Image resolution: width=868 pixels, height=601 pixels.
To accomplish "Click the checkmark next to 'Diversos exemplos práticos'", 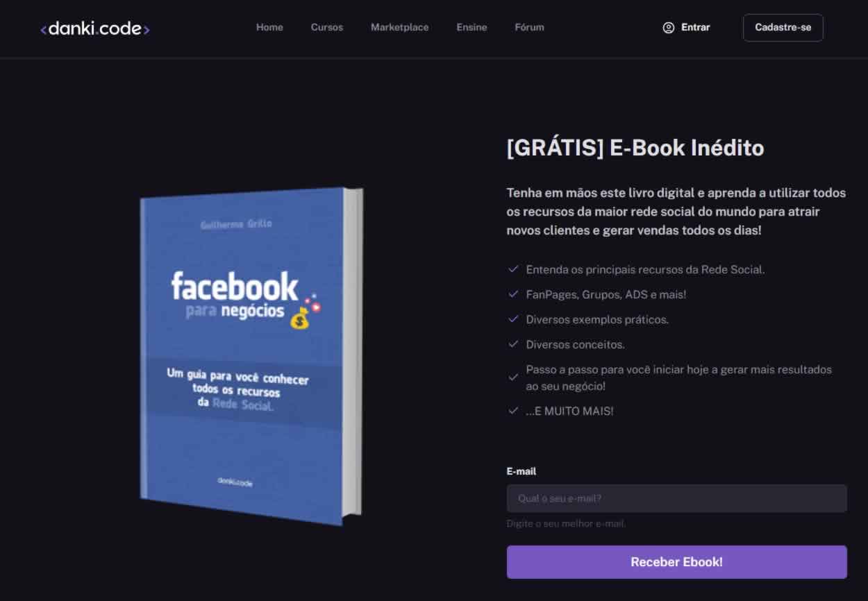I will [x=515, y=319].
